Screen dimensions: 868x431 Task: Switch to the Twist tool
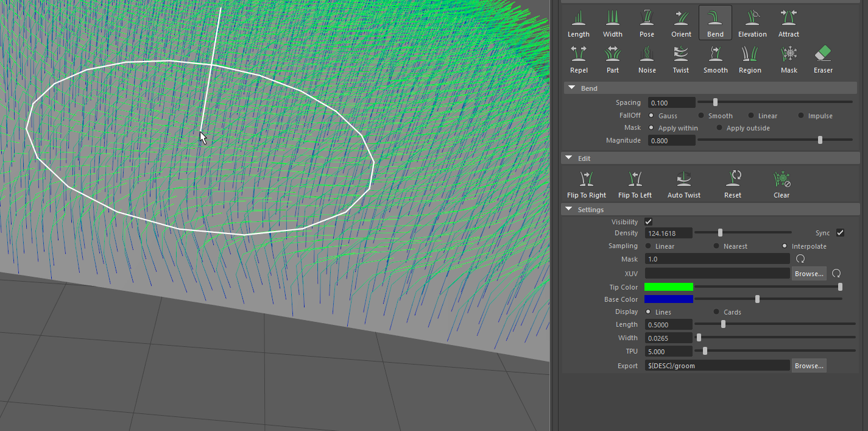(x=680, y=58)
